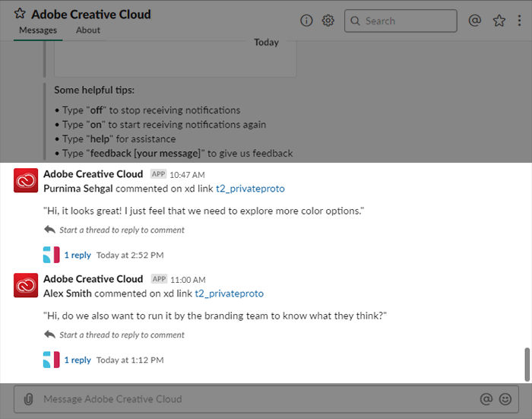Start a thread under Alex Smith's comment
This screenshot has height=419, width=532.
point(122,335)
